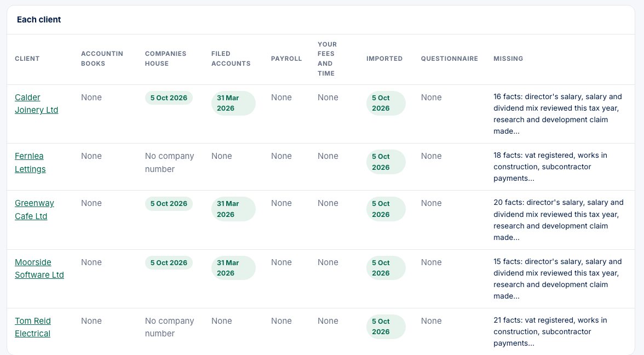Click Calder Joinery's Imported 5 Oct 2026 badge
644x355 pixels.
pos(386,103)
